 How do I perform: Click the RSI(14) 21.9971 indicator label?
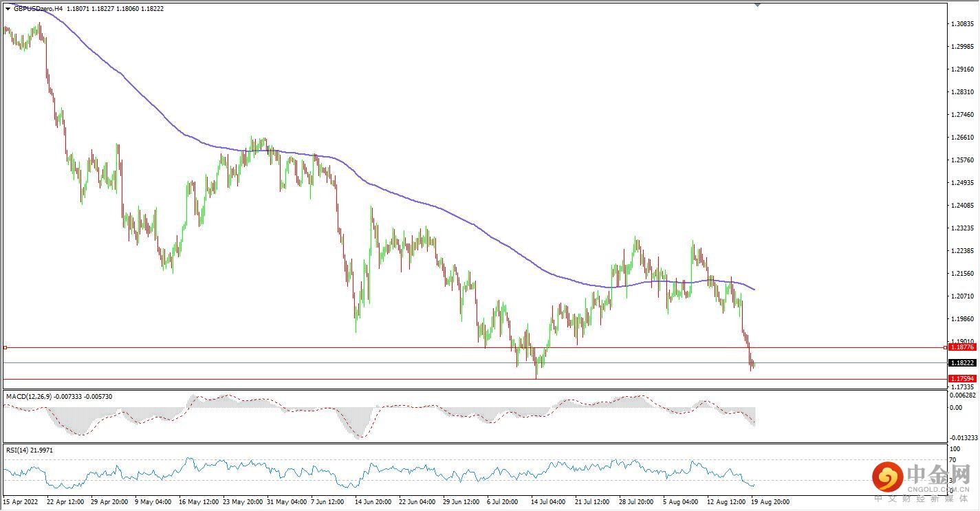coord(30,450)
